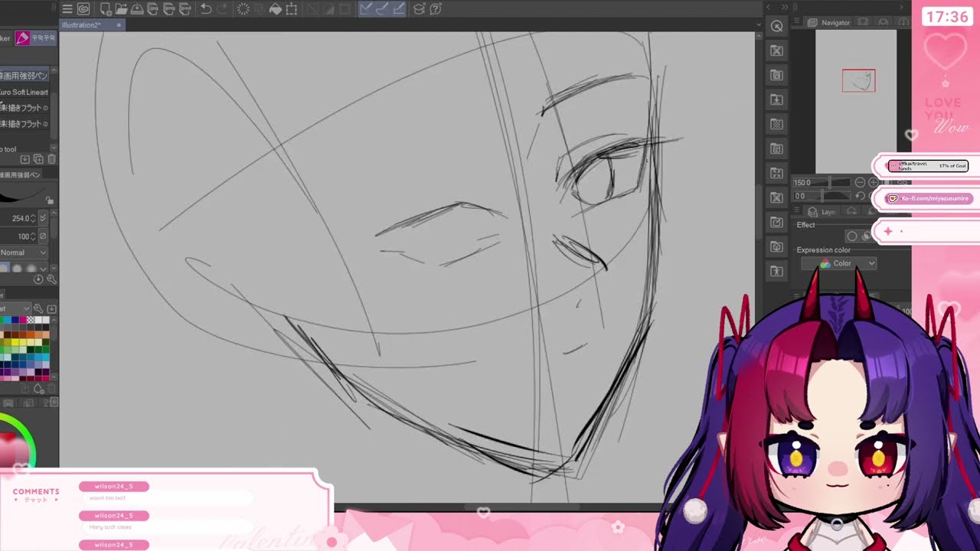The width and height of the screenshot is (980, 551).
Task: Toggle Snap to Special Ruler
Action: point(381,9)
